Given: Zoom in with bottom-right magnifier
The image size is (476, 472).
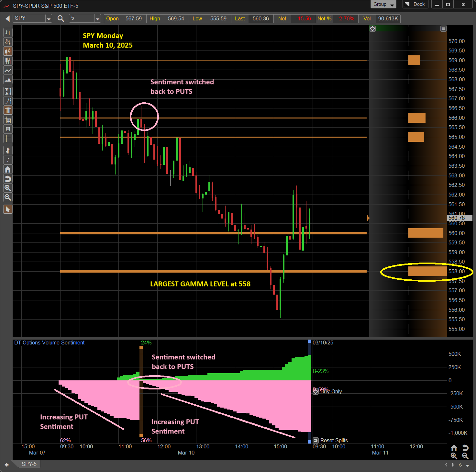Looking at the screenshot, I should pyautogui.click(x=454, y=456).
